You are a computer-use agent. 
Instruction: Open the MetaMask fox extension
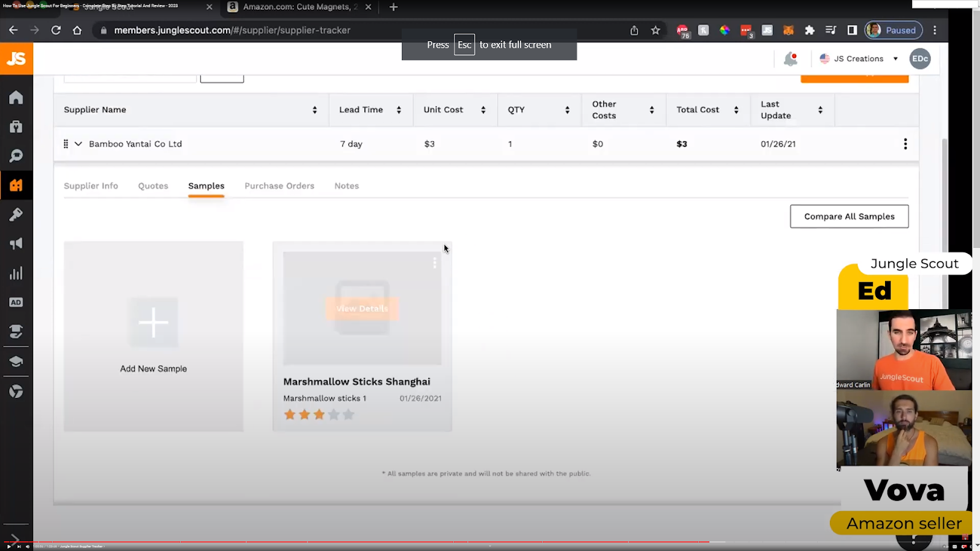click(x=788, y=30)
